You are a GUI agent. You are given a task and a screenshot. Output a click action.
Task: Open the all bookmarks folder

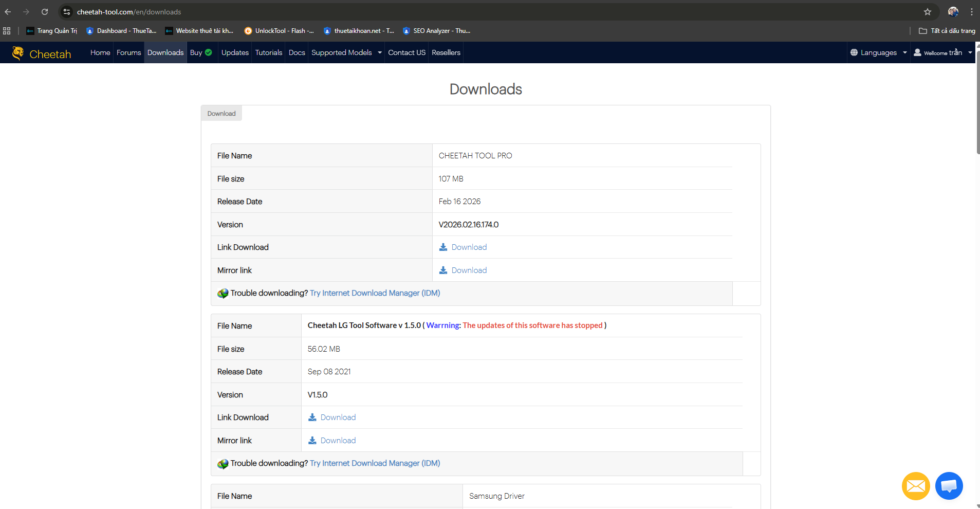(947, 31)
